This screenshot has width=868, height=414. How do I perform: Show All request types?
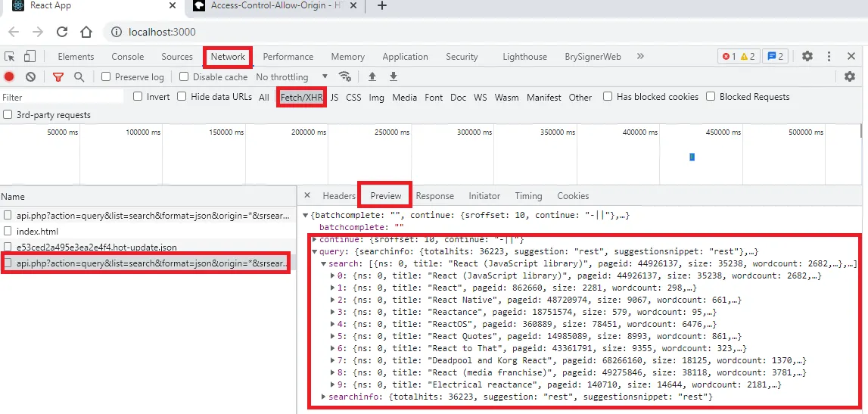263,97
